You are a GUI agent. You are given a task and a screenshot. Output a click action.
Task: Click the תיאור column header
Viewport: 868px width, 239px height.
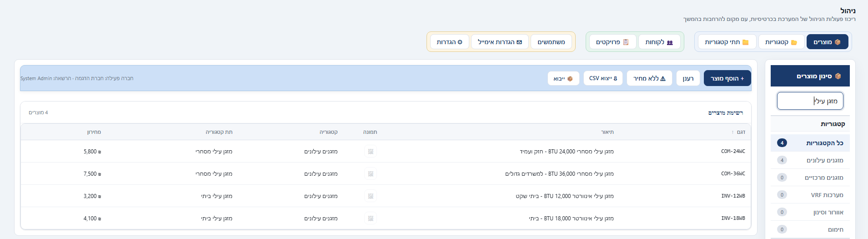tap(607, 132)
